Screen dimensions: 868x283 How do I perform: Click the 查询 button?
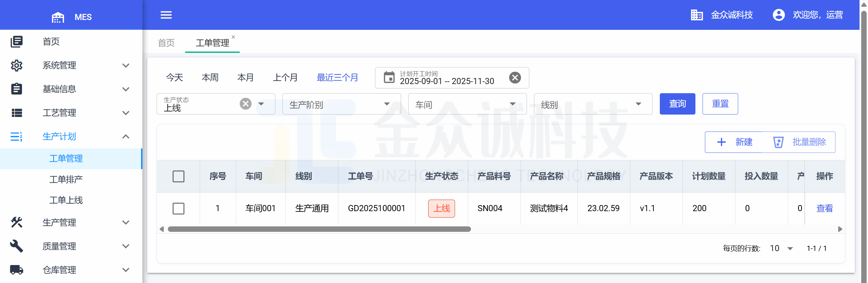[677, 104]
